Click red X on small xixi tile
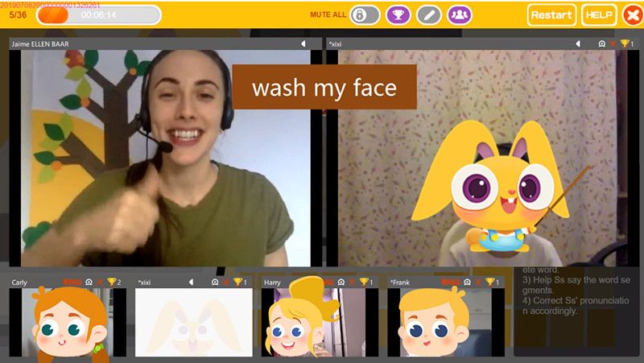 (x=226, y=282)
